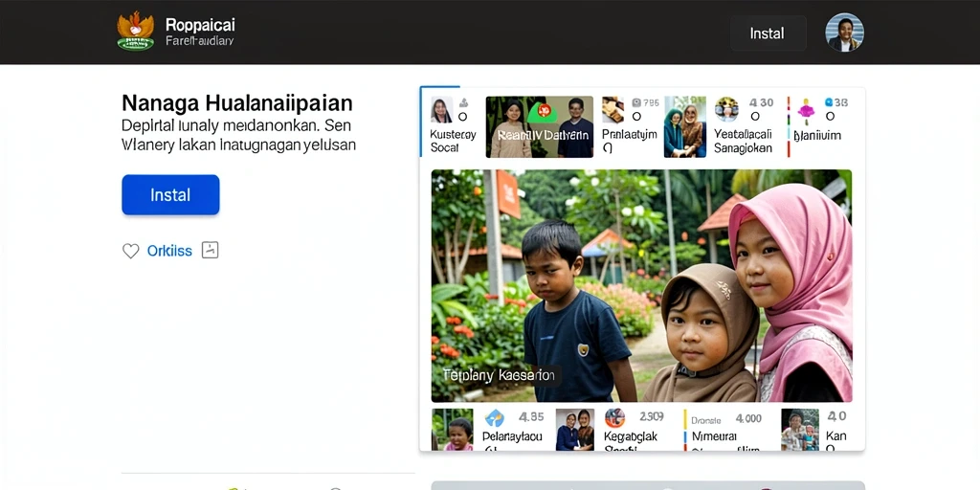Select the Kuisteray Socal tab
This screenshot has width=980, height=490.
point(453,125)
